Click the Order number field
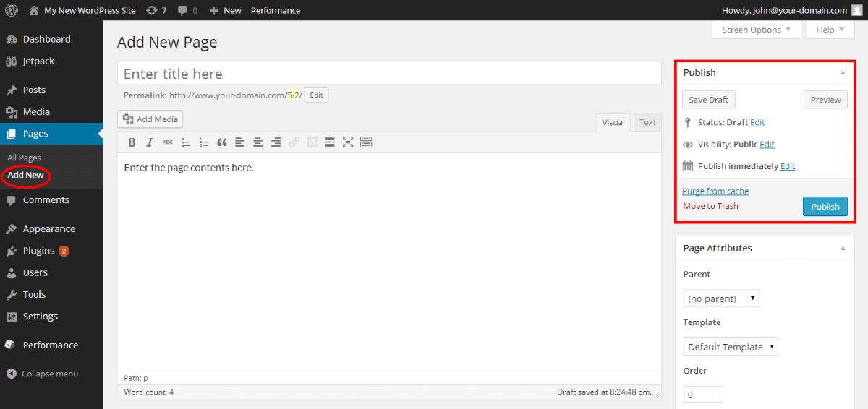Screen dimensions: 868x409 pos(703,395)
